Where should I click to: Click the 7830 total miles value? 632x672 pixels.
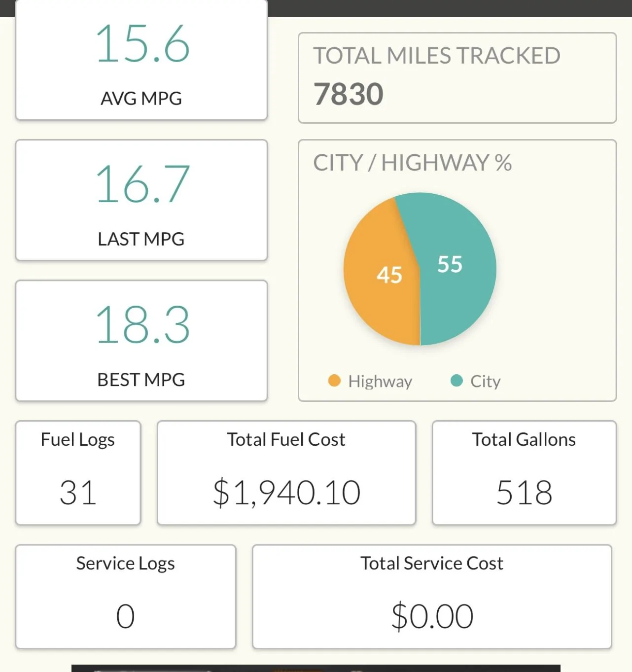click(x=349, y=94)
